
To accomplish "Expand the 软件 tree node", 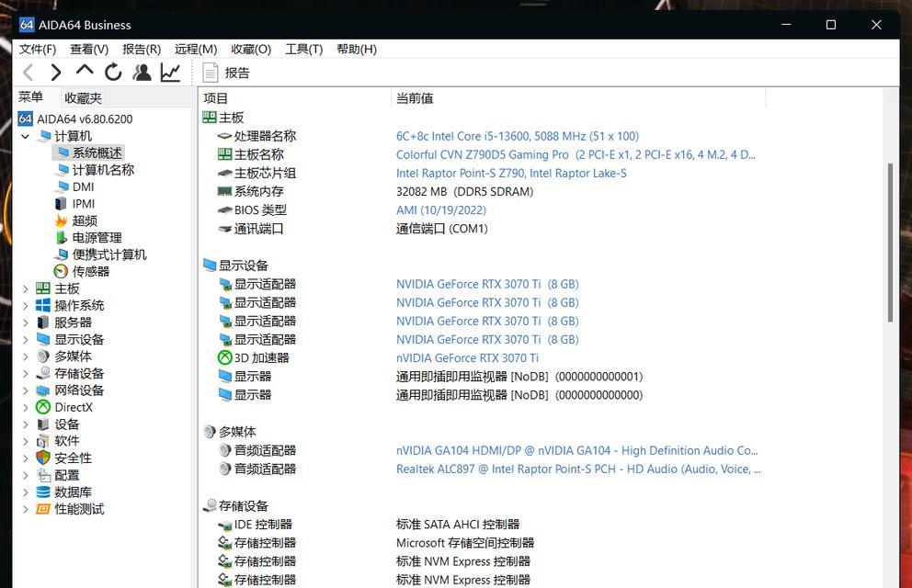I will [25, 441].
